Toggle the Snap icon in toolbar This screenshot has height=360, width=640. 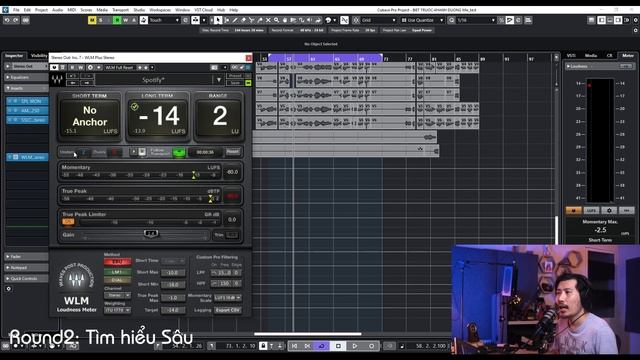[344, 20]
